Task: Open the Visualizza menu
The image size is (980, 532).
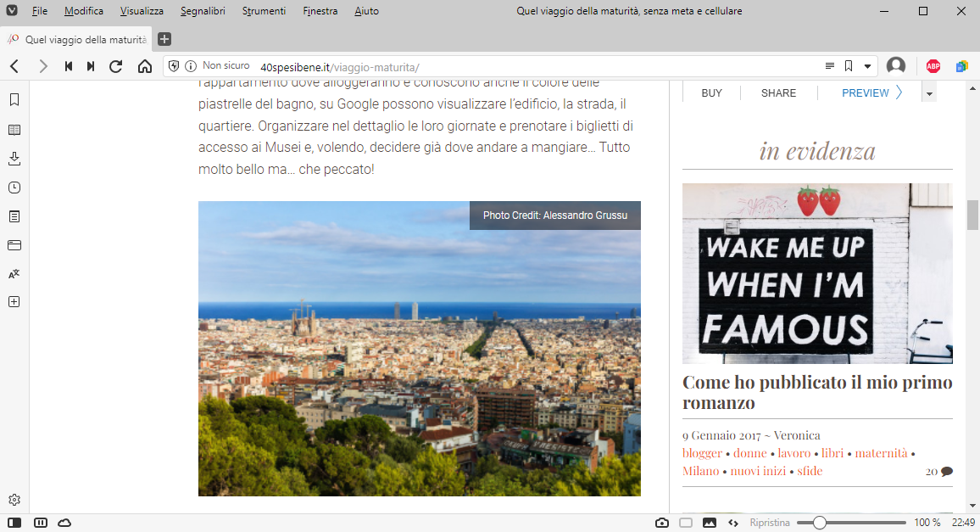Action: (142, 11)
